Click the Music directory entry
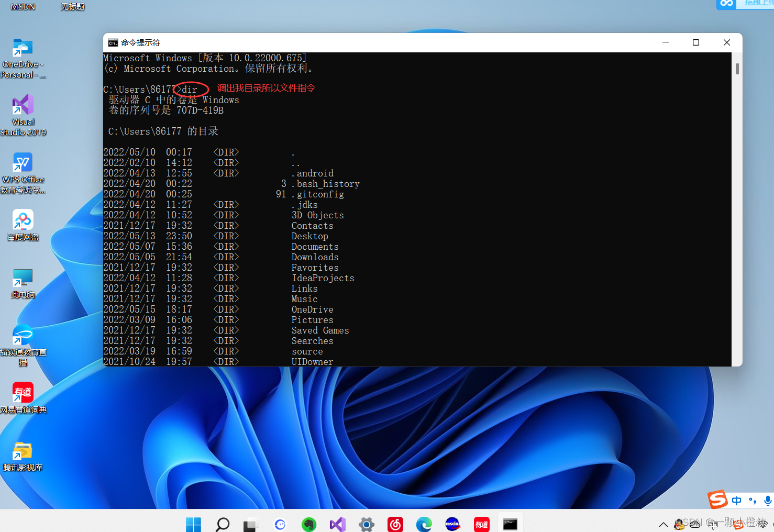774x532 pixels. 305,299
